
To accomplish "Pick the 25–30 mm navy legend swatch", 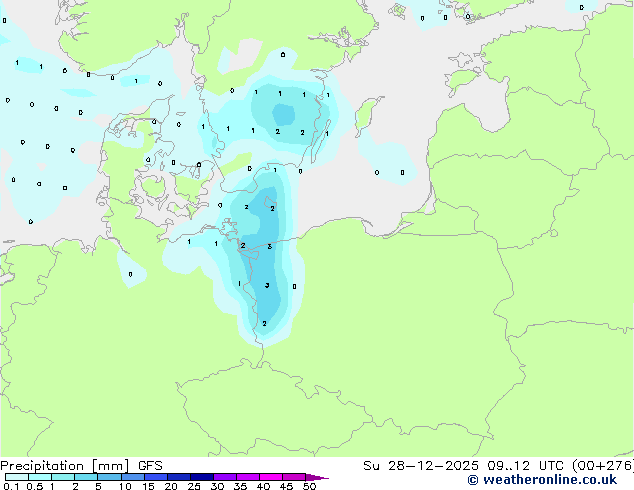I will [202, 477].
